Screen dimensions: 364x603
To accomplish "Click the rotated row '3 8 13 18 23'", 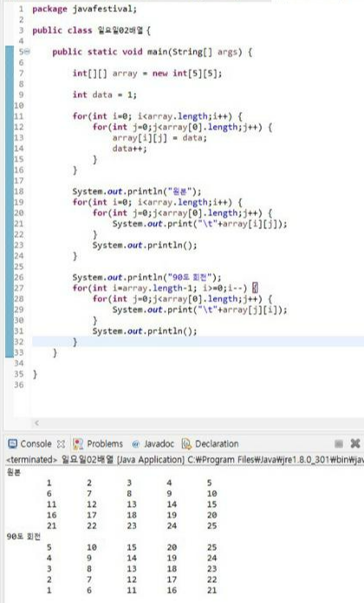I will coord(132,569).
